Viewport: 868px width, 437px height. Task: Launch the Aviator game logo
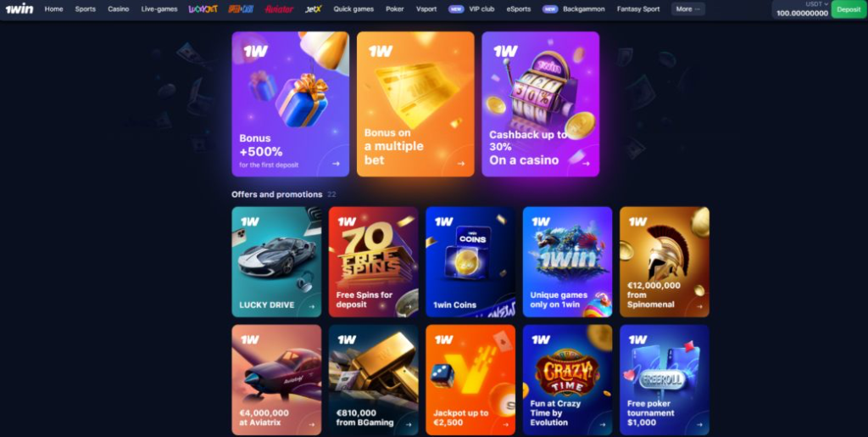pyautogui.click(x=279, y=8)
